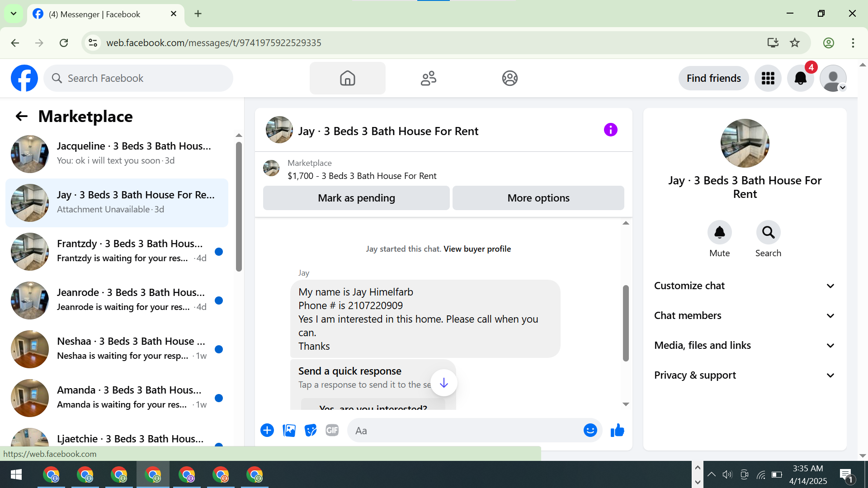The image size is (868, 488).
Task: Click the GIF picker icon
Action: point(332,431)
